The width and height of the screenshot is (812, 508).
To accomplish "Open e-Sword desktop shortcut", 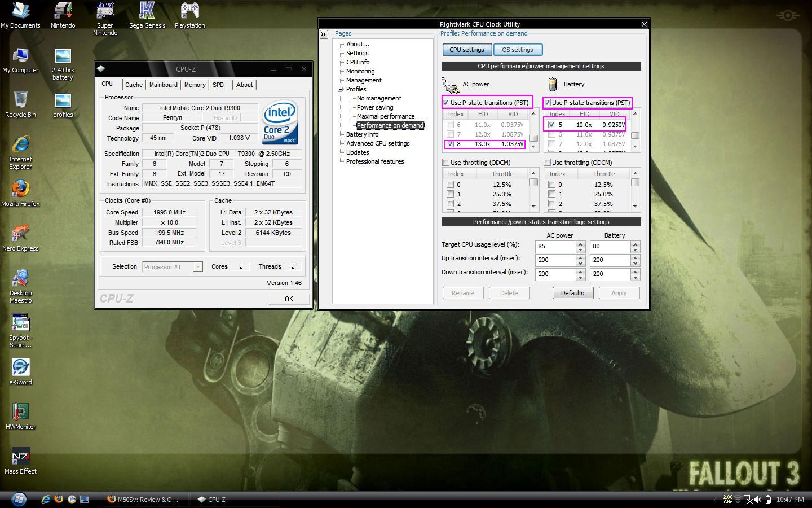I will 20,372.
